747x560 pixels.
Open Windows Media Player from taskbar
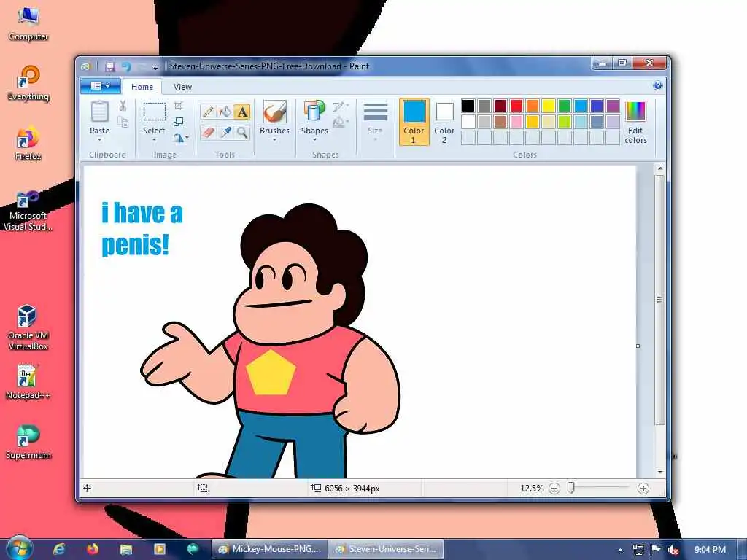(159, 549)
